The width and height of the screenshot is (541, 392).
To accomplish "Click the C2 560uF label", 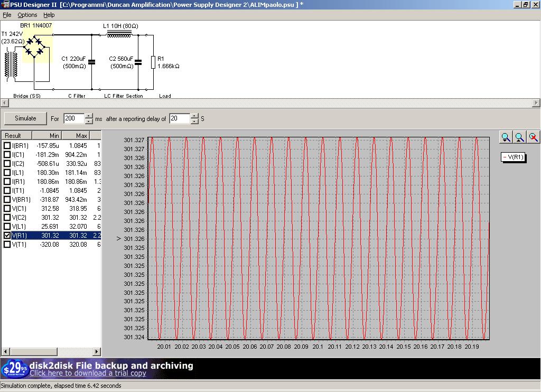I will (x=121, y=59).
